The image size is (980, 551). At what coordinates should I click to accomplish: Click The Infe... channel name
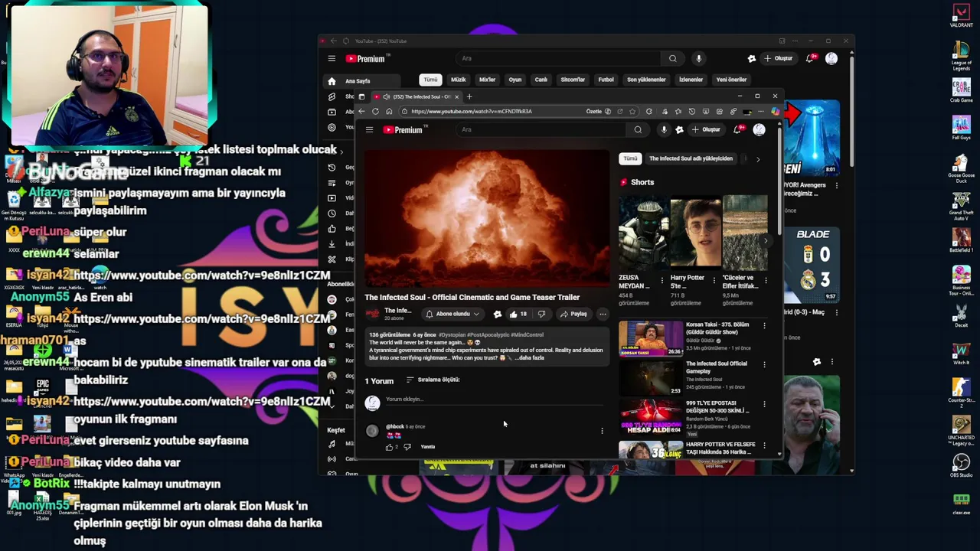click(397, 311)
